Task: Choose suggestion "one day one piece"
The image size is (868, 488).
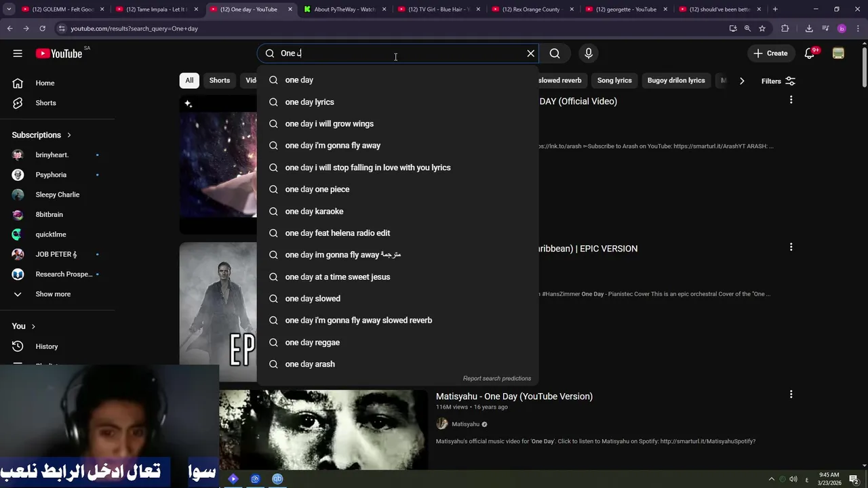Action: (398, 189)
